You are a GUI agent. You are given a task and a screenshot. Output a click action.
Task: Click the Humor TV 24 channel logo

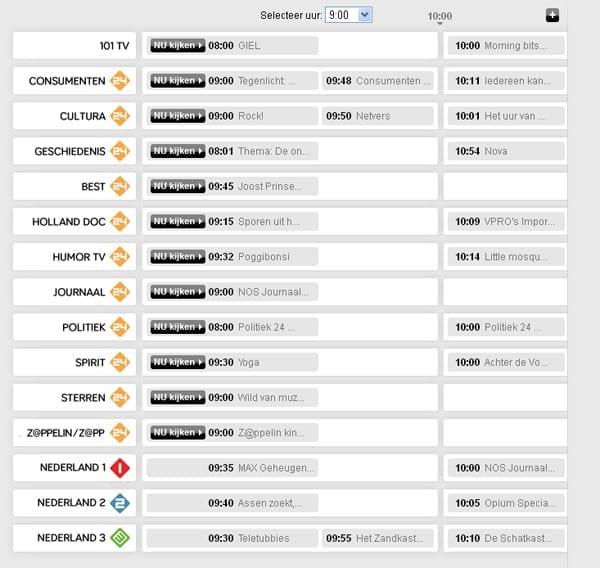(x=120, y=257)
